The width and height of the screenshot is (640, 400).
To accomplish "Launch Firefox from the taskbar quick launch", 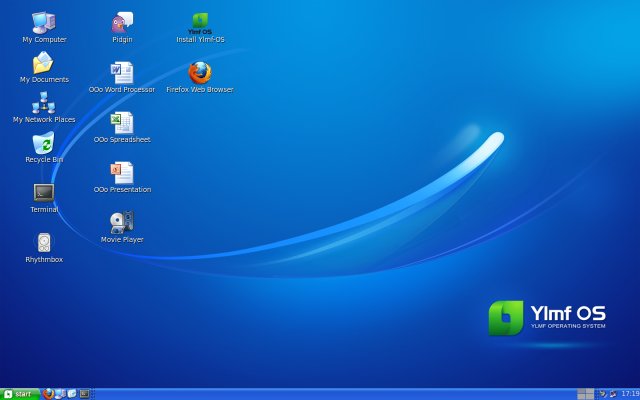I will [49, 394].
